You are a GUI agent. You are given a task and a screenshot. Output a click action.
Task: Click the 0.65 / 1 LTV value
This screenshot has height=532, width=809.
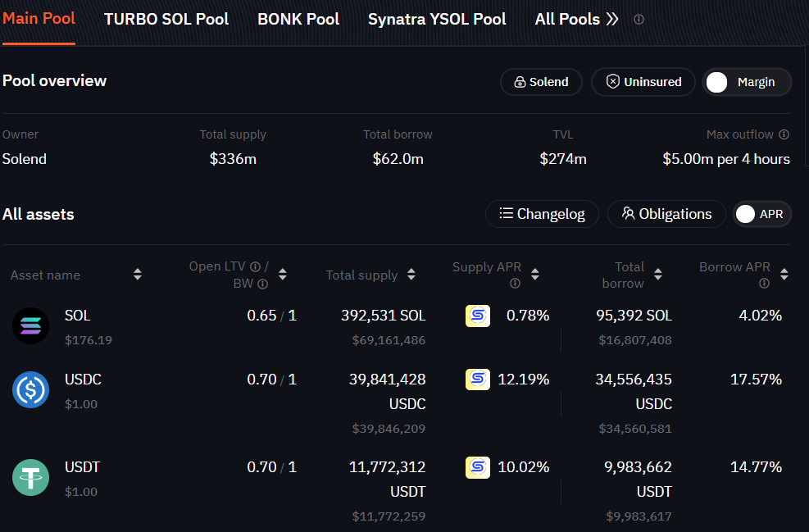coord(272,316)
